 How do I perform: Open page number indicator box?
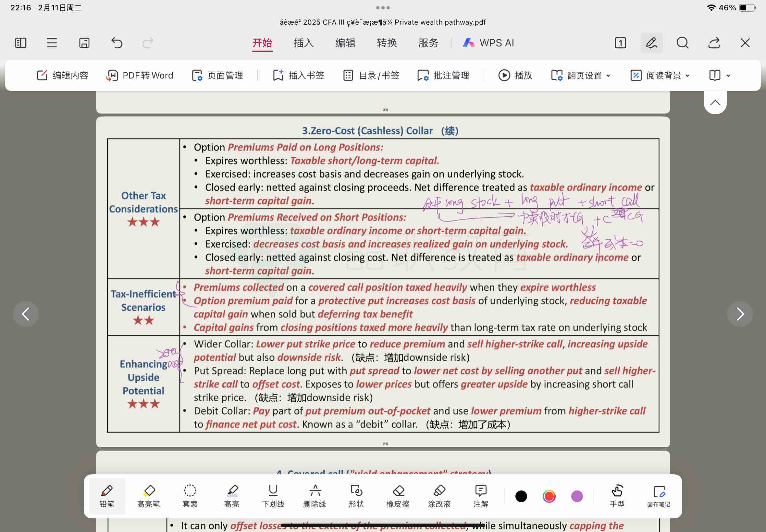pyautogui.click(x=620, y=43)
